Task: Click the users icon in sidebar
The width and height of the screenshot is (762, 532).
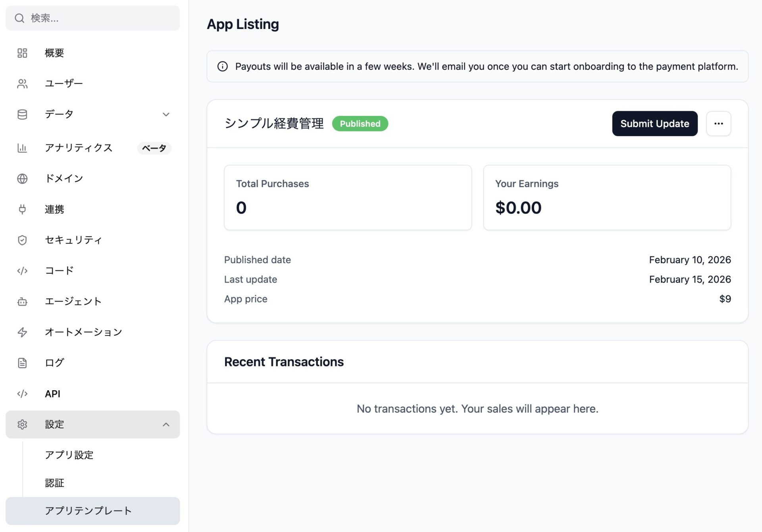Action: coord(22,84)
